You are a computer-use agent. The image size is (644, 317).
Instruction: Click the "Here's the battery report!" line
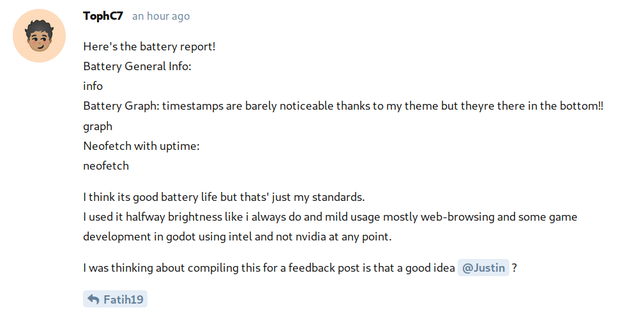(x=149, y=47)
